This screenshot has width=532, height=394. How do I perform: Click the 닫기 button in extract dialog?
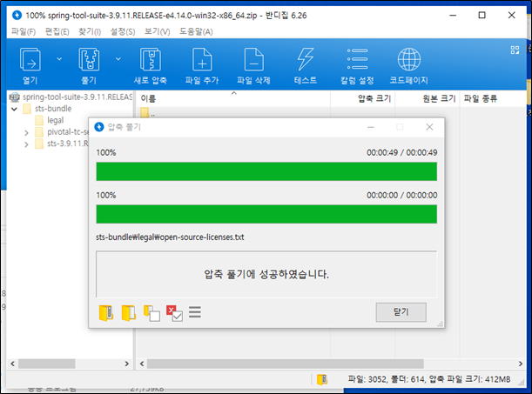pos(401,312)
